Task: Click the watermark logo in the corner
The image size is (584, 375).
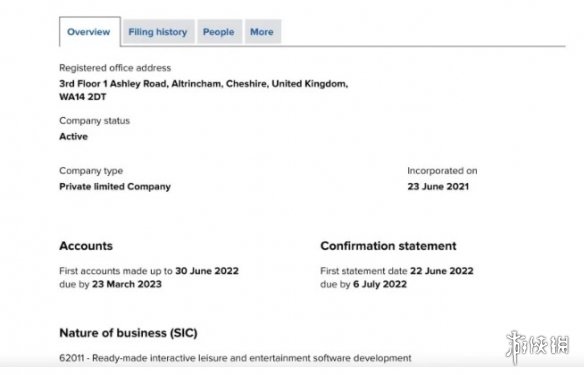Action: point(537,346)
